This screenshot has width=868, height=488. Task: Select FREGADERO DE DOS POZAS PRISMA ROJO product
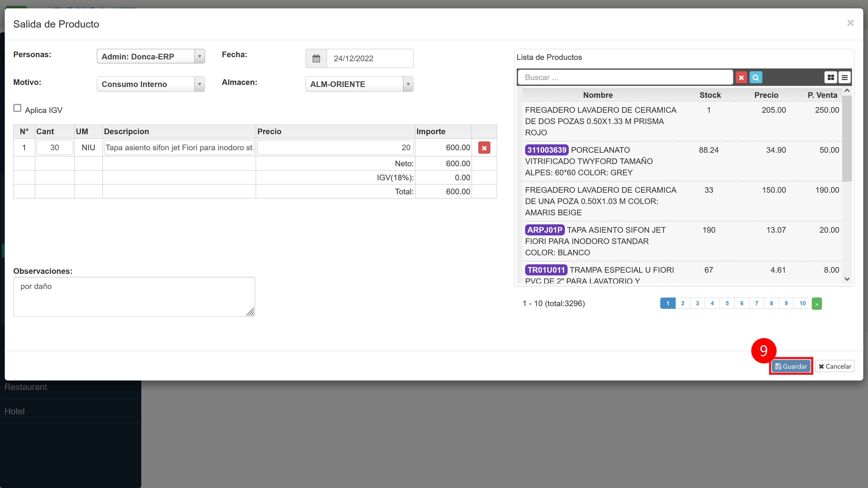(682, 121)
